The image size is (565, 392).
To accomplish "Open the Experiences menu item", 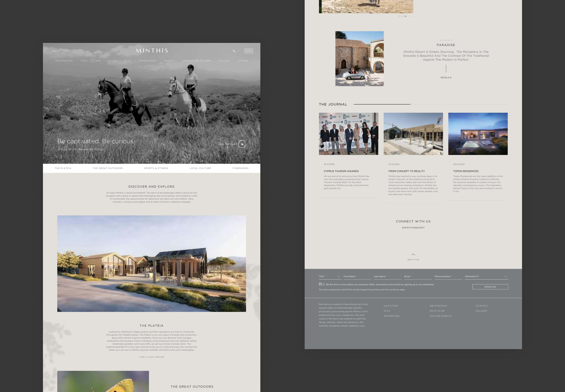I will point(147,61).
